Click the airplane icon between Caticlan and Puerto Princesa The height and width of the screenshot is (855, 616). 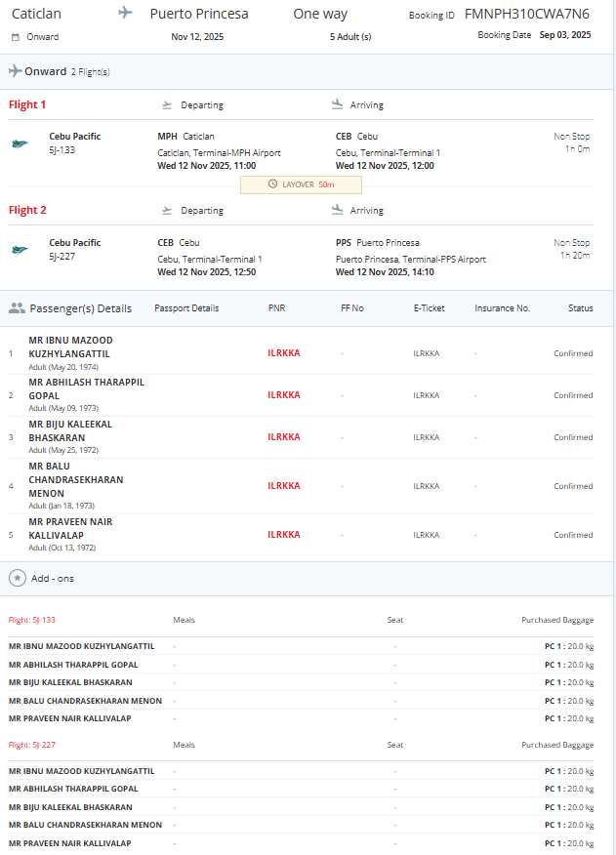[x=126, y=13]
